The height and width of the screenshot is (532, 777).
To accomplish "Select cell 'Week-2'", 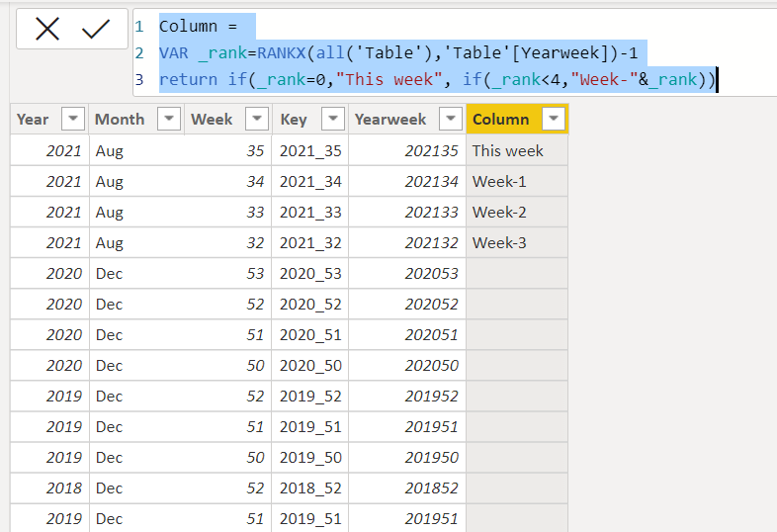I will click(x=517, y=213).
